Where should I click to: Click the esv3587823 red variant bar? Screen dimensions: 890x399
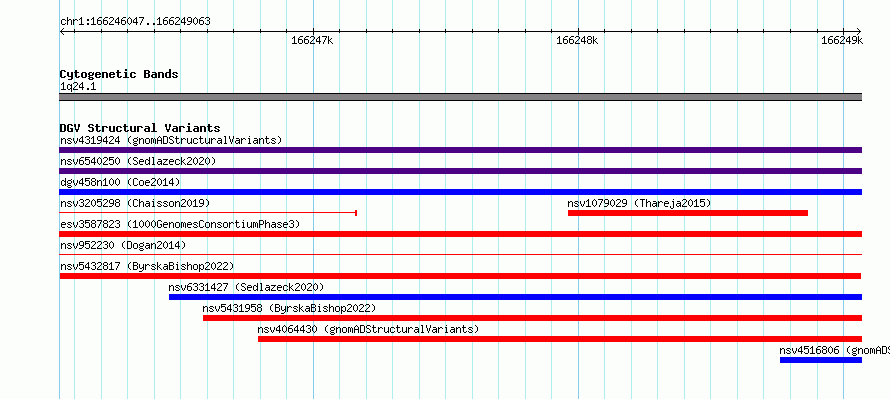(460, 234)
